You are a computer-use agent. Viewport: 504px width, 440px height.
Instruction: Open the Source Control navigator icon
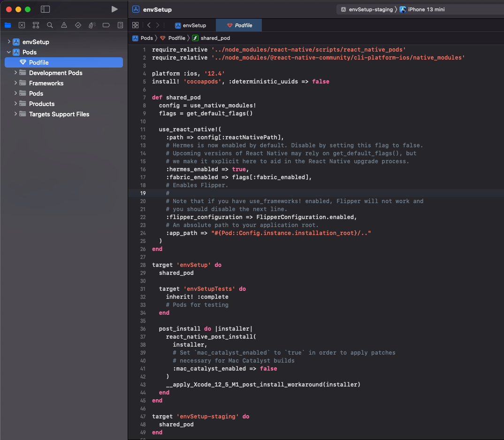(x=22, y=25)
